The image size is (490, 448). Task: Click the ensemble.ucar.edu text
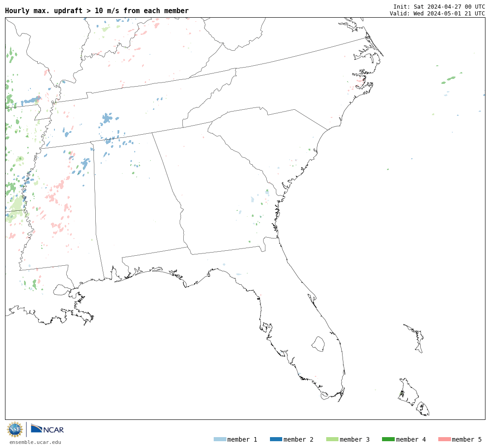(x=35, y=443)
